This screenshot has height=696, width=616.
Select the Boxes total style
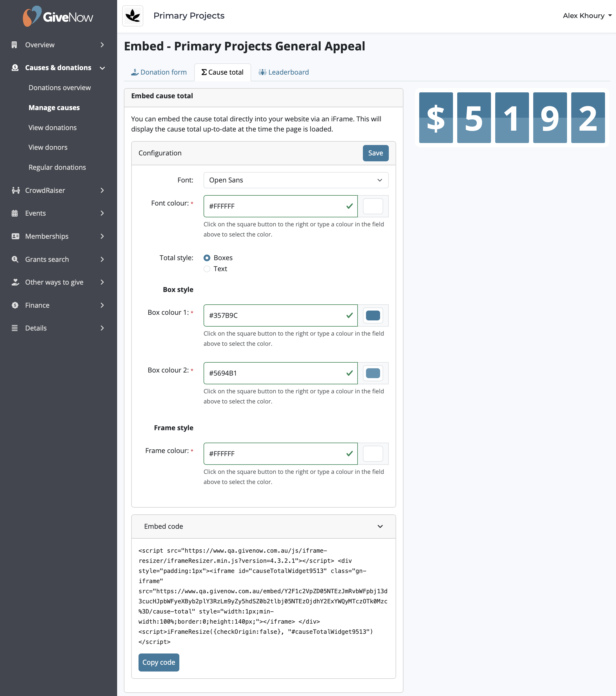tap(207, 258)
